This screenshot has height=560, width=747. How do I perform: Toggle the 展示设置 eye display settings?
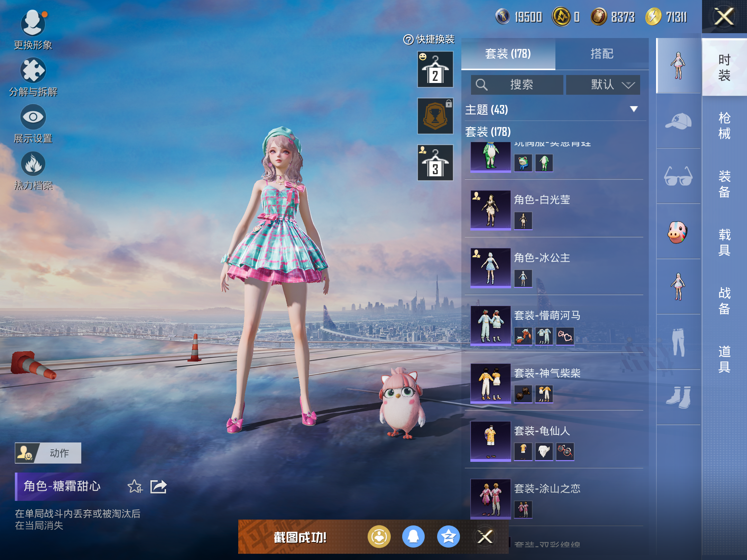click(33, 117)
